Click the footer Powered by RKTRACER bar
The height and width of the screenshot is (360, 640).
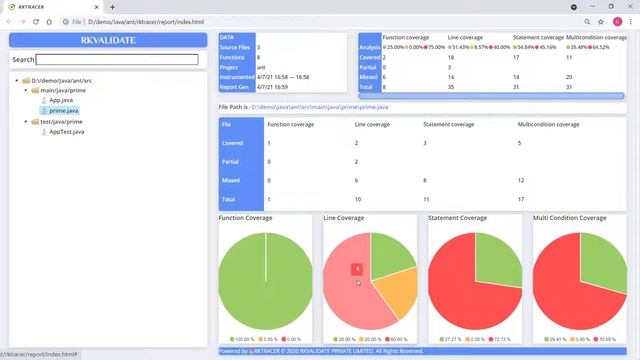point(422,351)
